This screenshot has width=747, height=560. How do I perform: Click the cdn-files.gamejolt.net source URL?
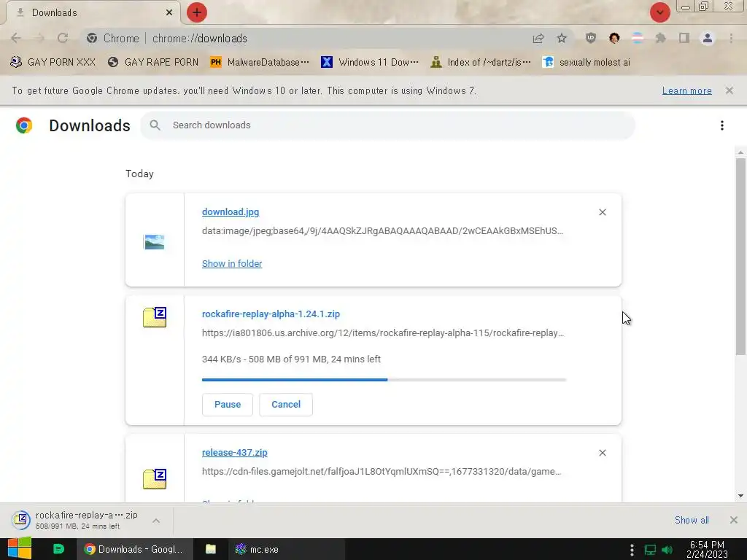pos(382,472)
